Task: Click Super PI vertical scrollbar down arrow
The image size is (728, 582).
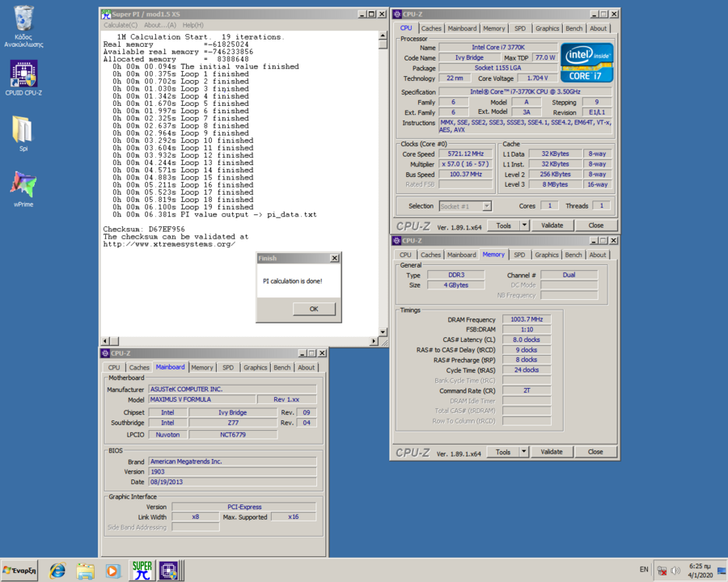Action: pyautogui.click(x=383, y=332)
